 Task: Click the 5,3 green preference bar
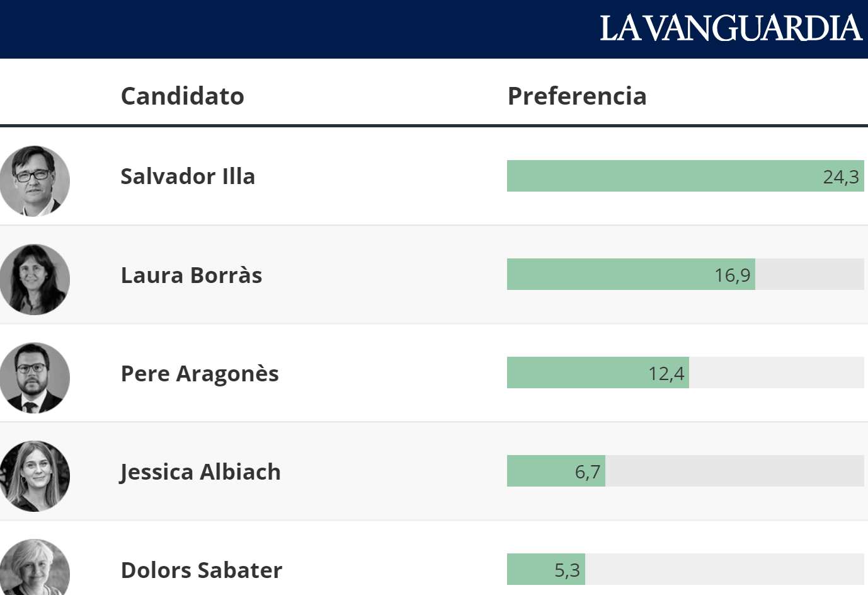pyautogui.click(x=545, y=570)
